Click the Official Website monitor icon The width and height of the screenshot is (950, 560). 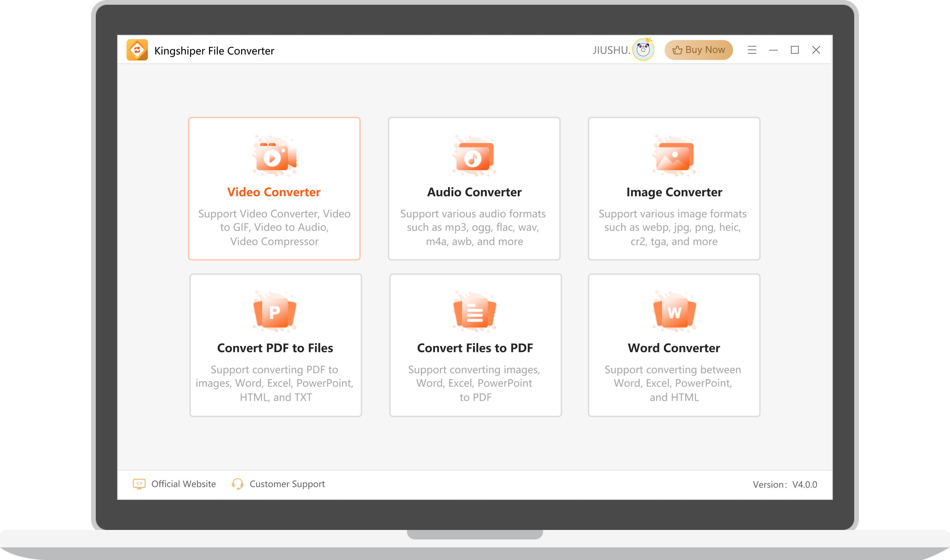click(139, 484)
